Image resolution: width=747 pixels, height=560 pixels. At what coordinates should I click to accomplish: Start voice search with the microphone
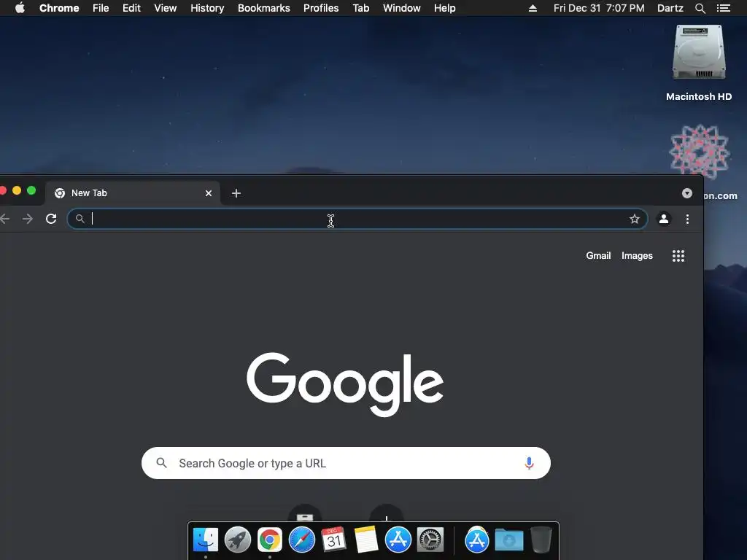coord(529,463)
